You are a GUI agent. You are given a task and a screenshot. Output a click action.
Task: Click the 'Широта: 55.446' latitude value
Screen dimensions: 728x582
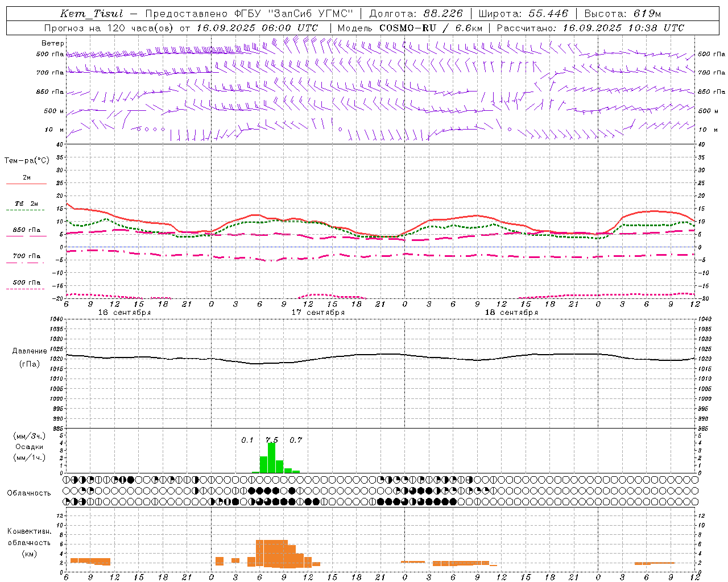pyautogui.click(x=523, y=14)
